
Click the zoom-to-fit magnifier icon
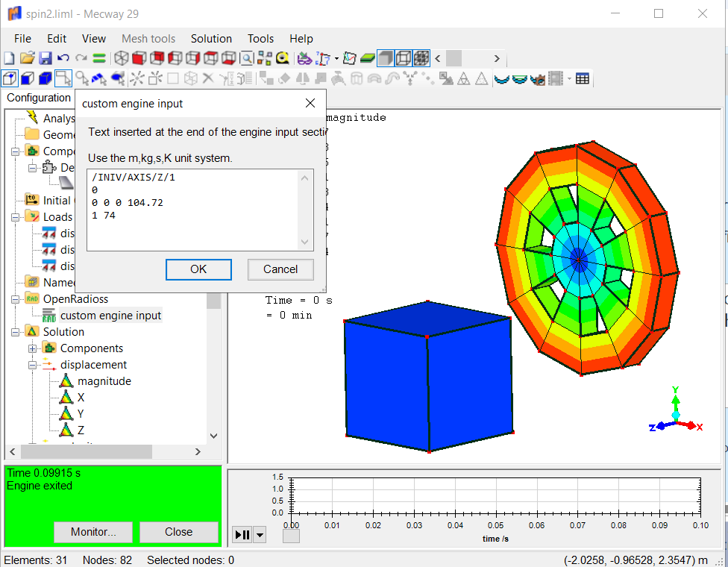pos(247,58)
